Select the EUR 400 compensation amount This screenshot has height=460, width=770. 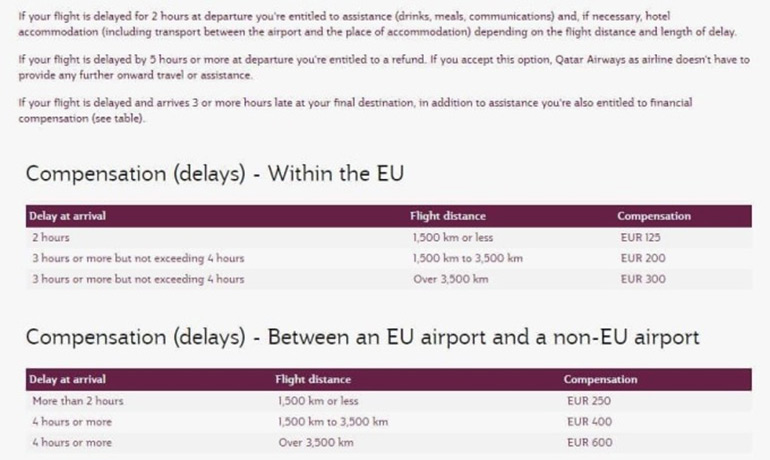tap(588, 422)
